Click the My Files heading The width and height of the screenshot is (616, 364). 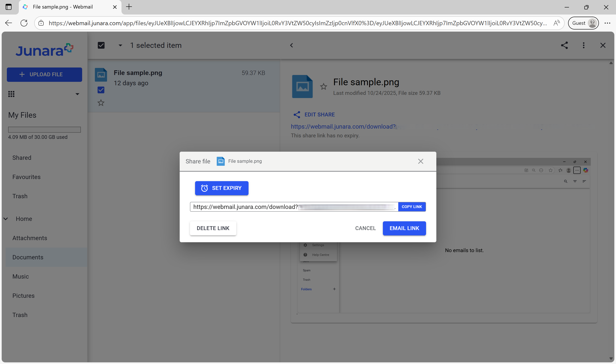22,115
